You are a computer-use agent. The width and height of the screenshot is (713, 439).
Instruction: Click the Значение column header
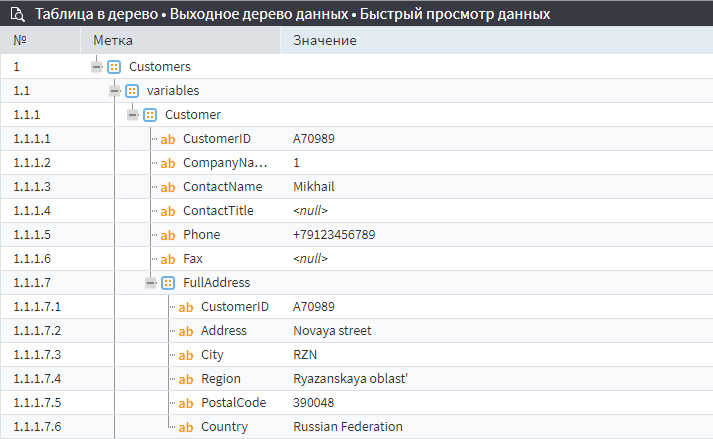[325, 41]
